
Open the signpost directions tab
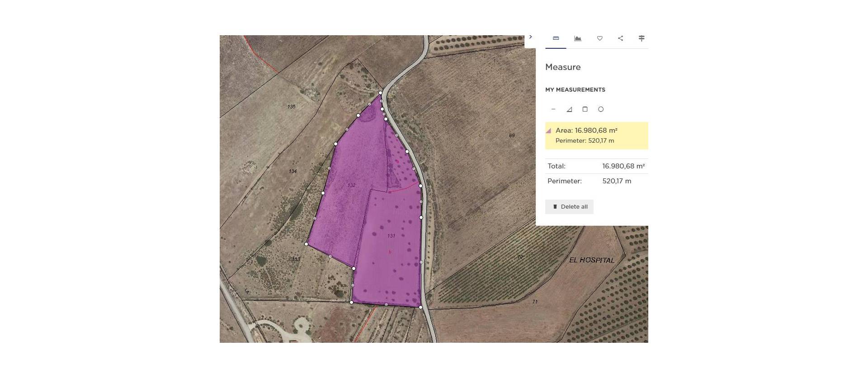[x=641, y=38]
